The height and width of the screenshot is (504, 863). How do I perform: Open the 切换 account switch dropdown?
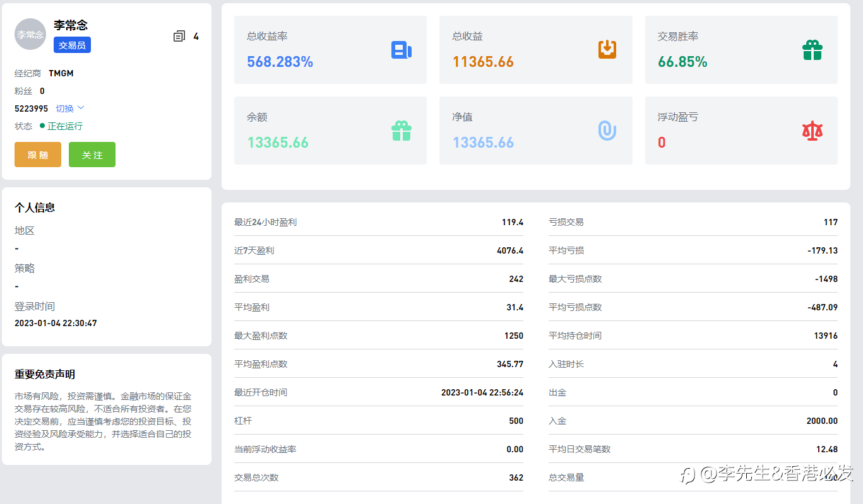click(70, 108)
